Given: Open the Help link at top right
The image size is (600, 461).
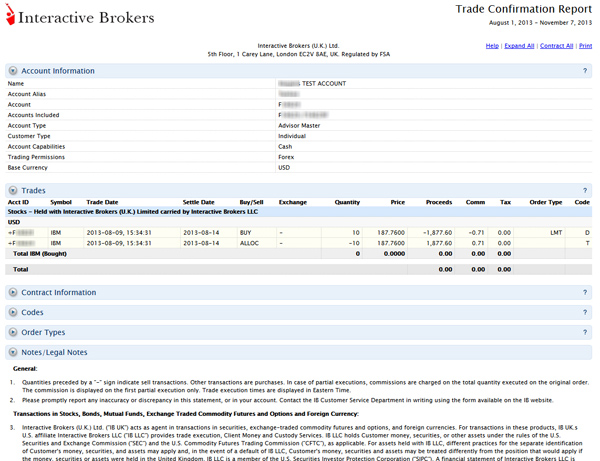Looking at the screenshot, I should pyautogui.click(x=492, y=46).
